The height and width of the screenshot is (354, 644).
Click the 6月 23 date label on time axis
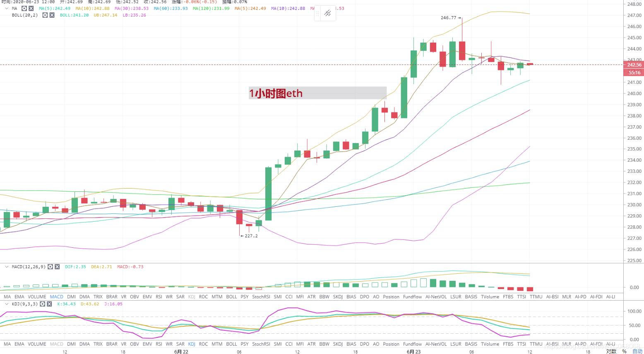coord(413,352)
